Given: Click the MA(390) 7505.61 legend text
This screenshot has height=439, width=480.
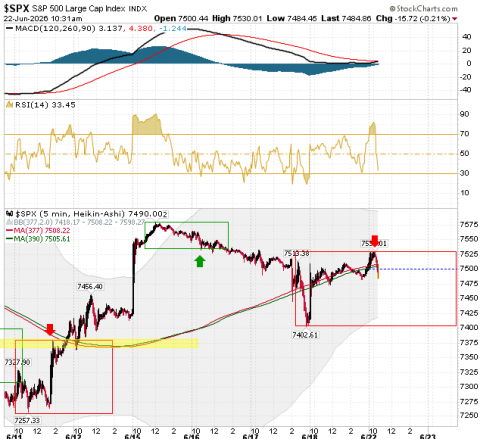Looking at the screenshot, I should pos(42,239).
